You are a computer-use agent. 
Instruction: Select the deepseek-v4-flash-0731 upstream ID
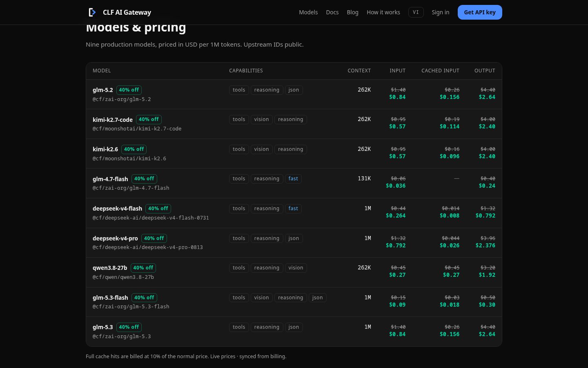[151, 218]
